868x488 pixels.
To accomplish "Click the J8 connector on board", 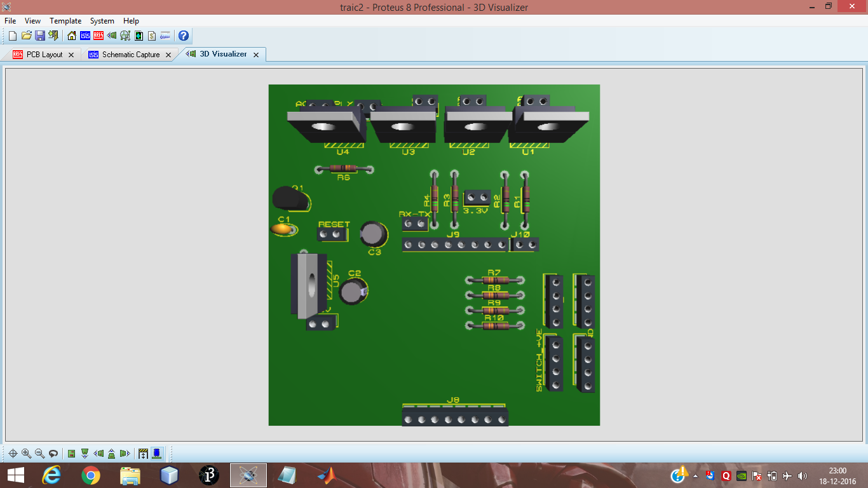I will [454, 416].
